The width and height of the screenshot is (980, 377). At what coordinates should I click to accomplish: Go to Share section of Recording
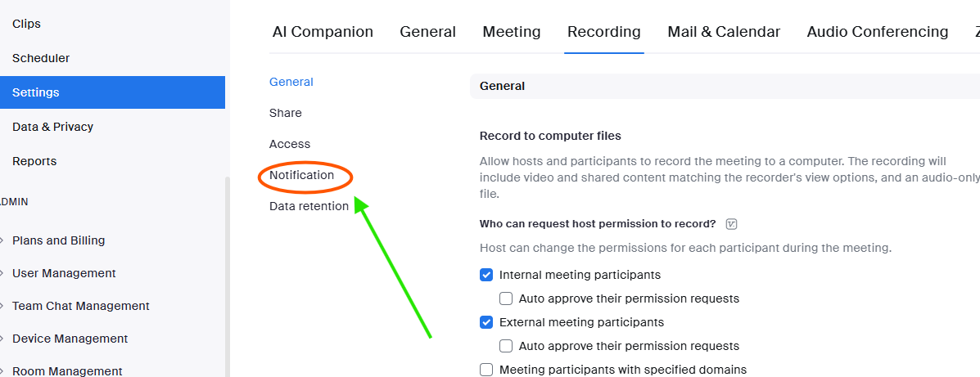click(x=286, y=113)
